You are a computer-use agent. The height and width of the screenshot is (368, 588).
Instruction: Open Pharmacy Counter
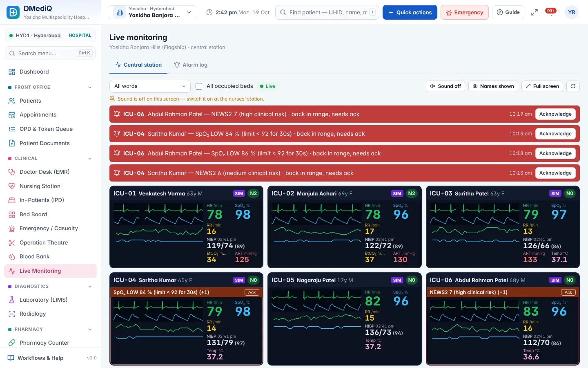point(50,343)
